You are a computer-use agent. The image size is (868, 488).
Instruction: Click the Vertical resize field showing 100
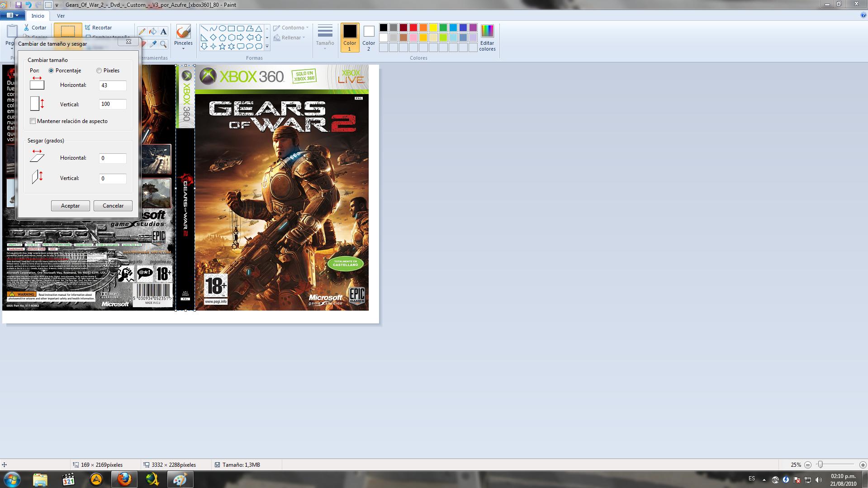[113, 104]
